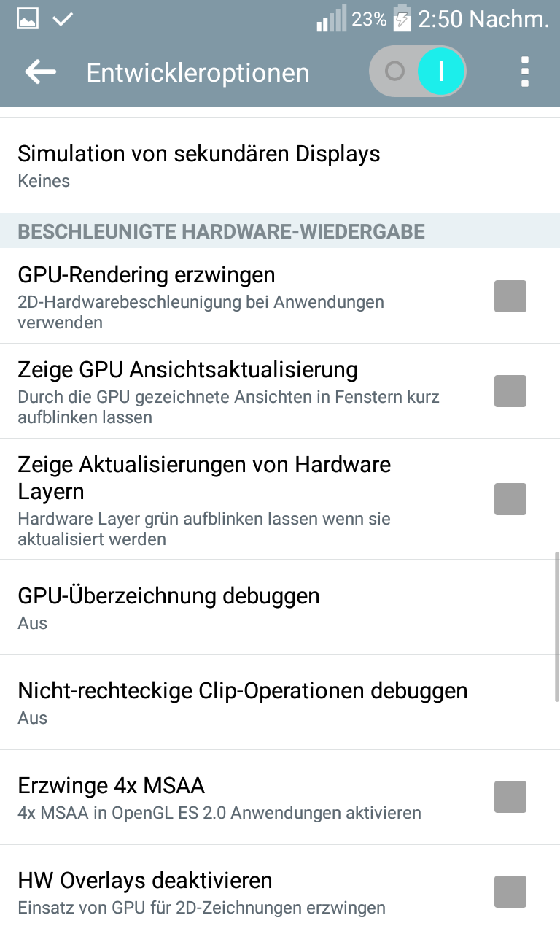
Task: Tap the 2:50 Nachm. clock
Action: coord(483,20)
